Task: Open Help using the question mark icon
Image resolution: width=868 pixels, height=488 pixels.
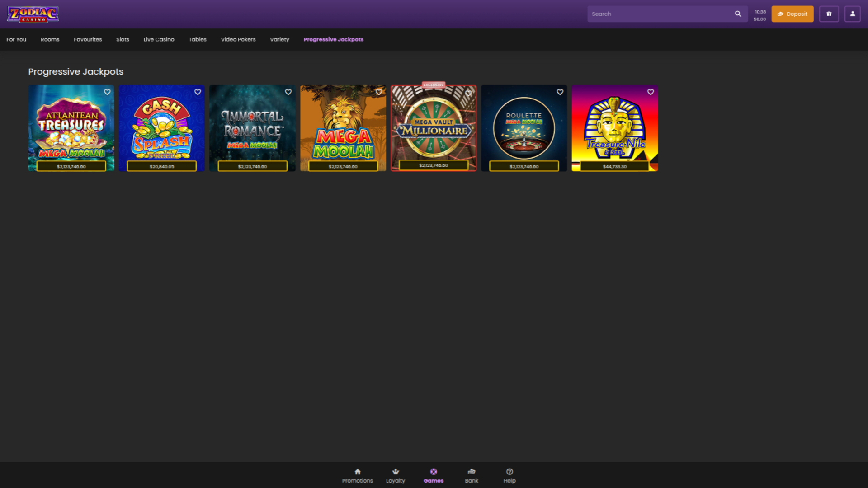Action: point(509,475)
